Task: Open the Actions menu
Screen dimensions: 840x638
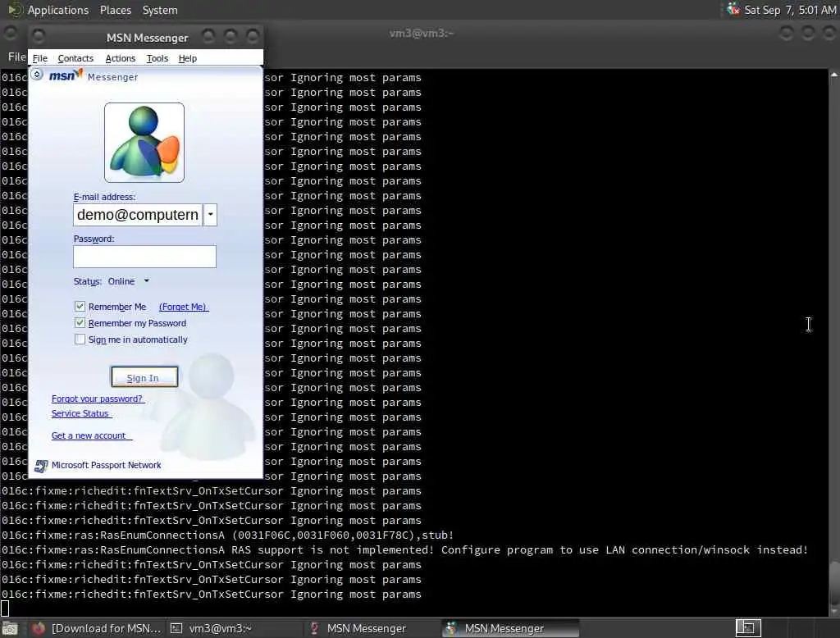Action: click(x=120, y=58)
